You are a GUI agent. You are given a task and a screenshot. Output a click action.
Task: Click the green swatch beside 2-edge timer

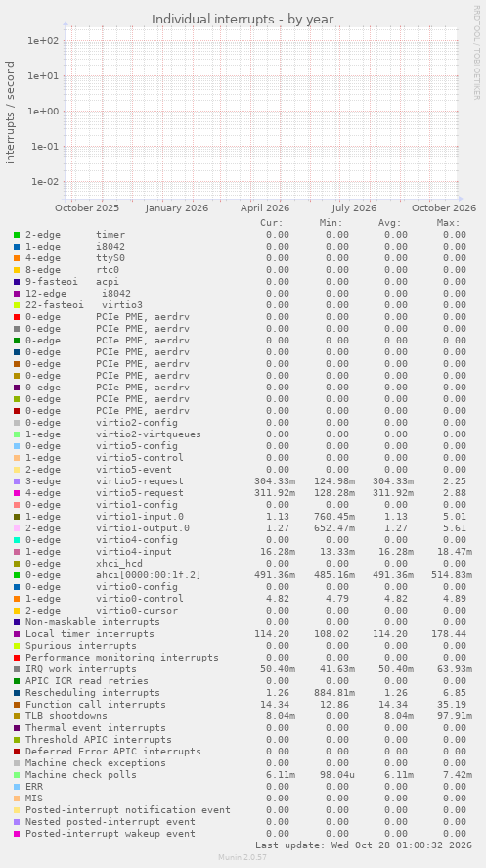pyautogui.click(x=17, y=235)
